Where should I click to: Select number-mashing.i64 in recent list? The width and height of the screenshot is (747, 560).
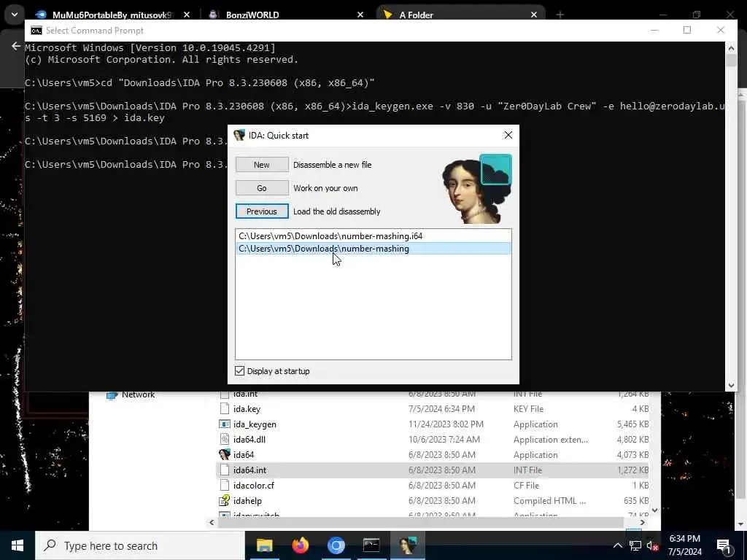click(x=373, y=236)
